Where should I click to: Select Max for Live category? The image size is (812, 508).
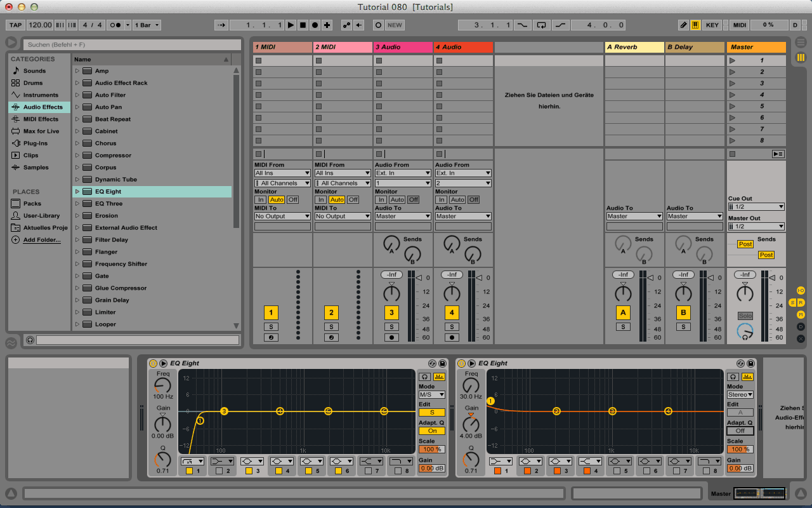(x=41, y=131)
